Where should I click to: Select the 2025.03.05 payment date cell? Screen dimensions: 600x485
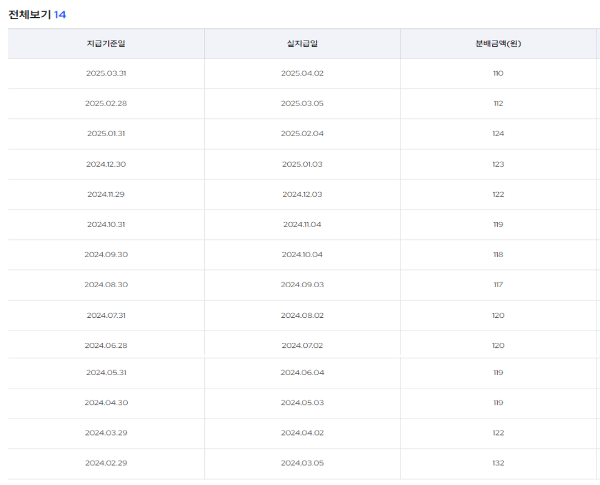[302, 103]
